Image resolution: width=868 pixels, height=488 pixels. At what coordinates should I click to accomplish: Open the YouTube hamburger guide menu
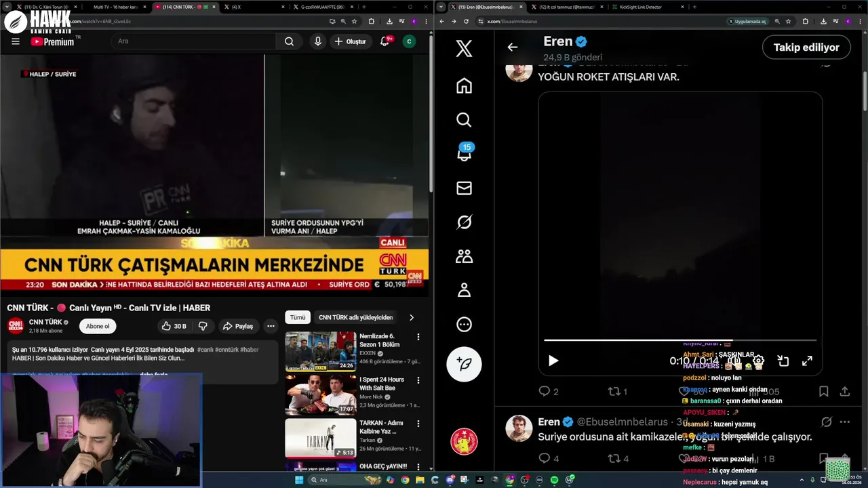[16, 41]
